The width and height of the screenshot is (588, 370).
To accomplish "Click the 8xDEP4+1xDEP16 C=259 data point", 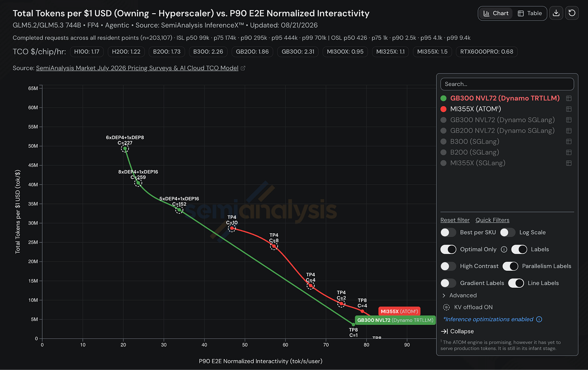I will click(x=138, y=183).
